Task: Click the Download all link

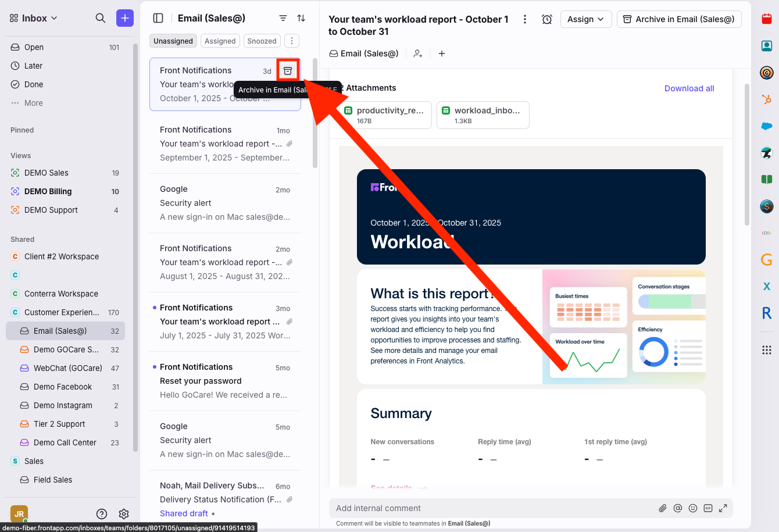Action: [689, 88]
